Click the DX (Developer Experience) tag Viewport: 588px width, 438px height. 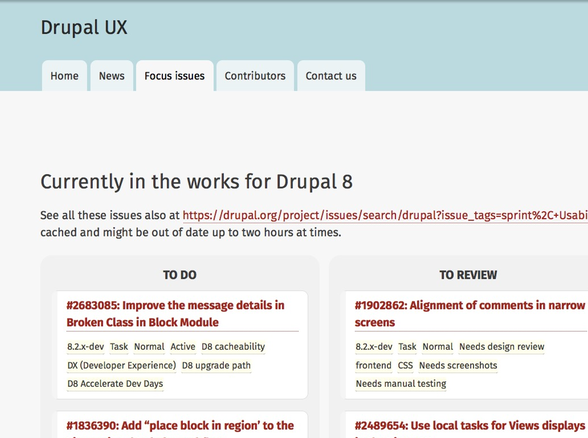pos(122,365)
